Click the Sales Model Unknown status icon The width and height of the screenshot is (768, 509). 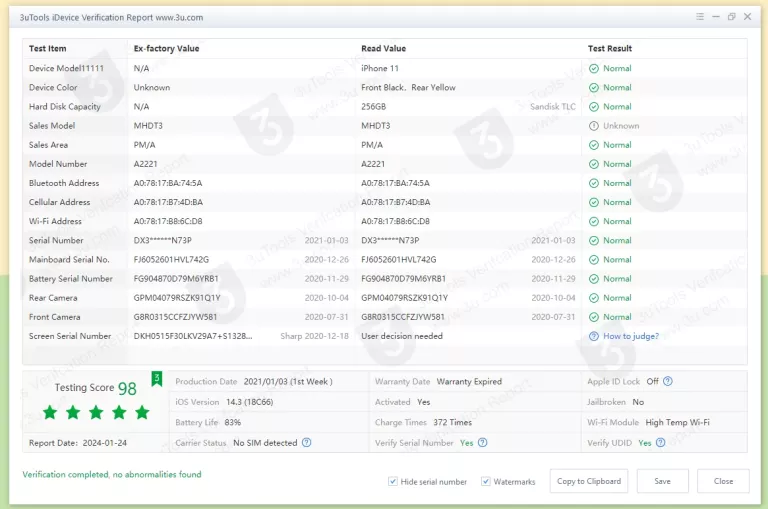[594, 126]
